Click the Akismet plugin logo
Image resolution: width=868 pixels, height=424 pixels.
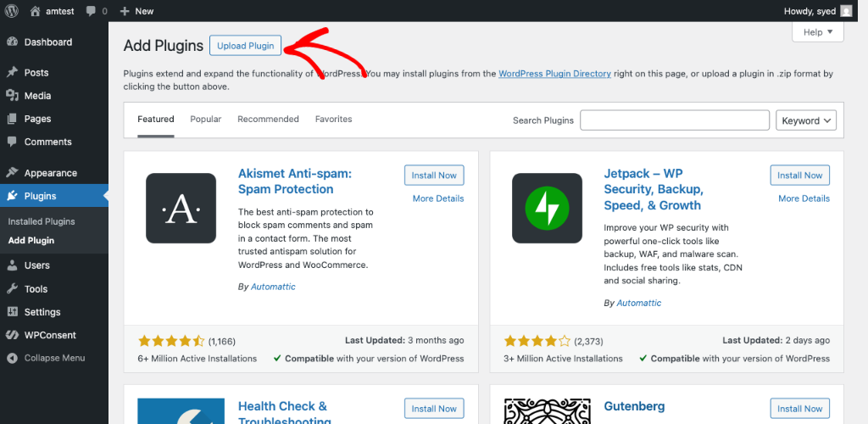pyautogui.click(x=181, y=208)
